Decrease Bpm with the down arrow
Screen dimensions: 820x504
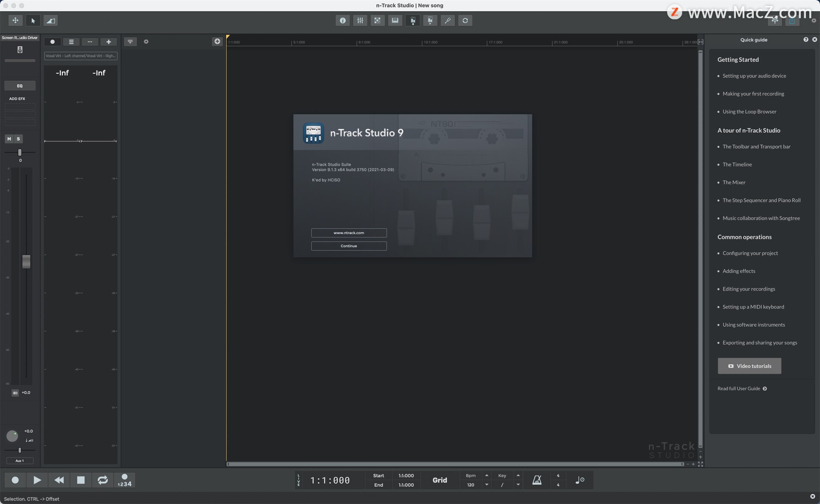(x=486, y=485)
